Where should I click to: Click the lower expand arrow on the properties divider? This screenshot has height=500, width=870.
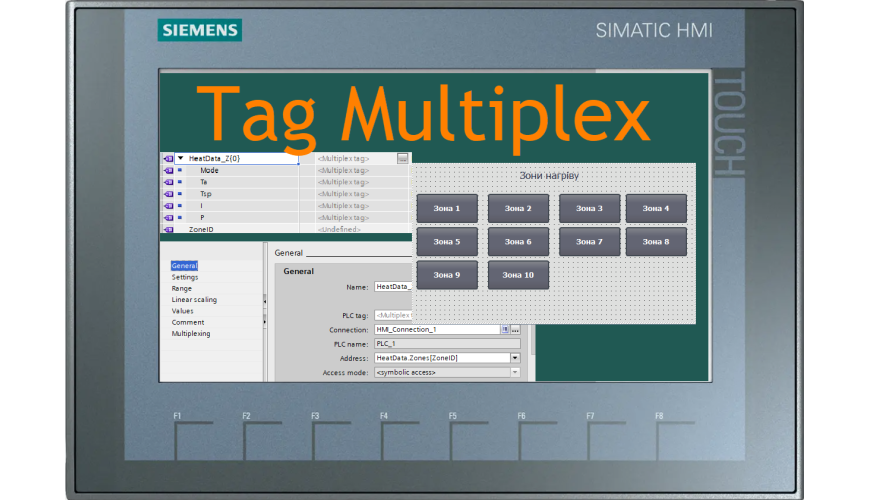click(265, 322)
